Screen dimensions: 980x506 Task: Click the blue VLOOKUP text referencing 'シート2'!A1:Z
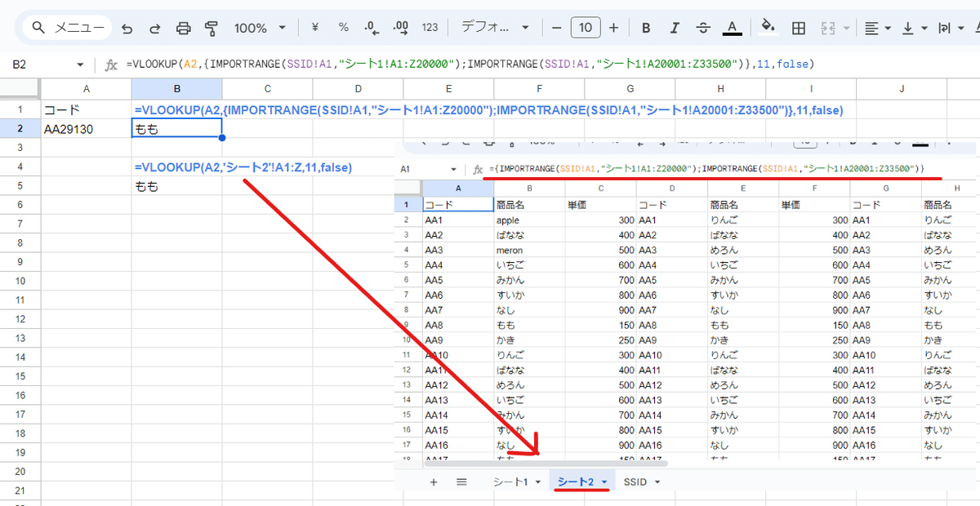point(243,167)
